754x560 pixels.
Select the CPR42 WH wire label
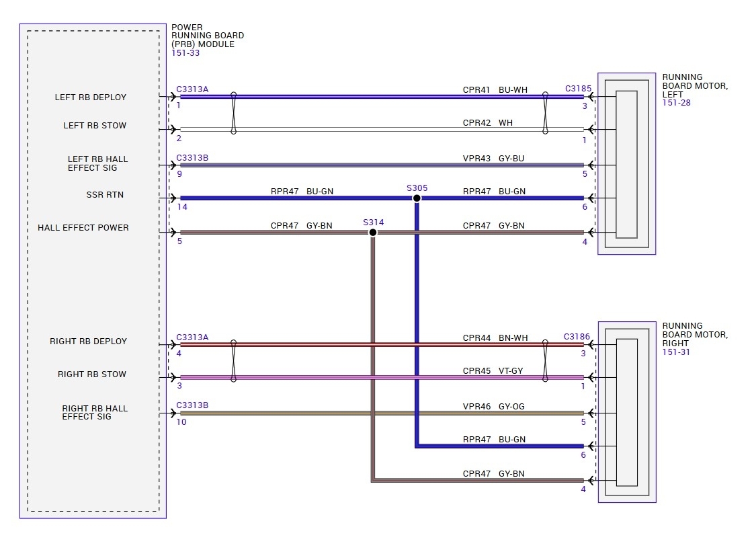(x=488, y=122)
